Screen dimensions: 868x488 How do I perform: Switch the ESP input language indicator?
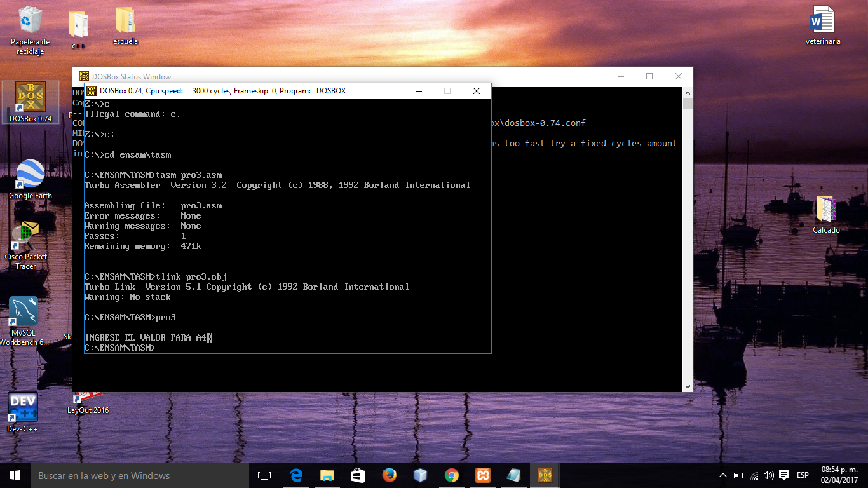point(803,475)
